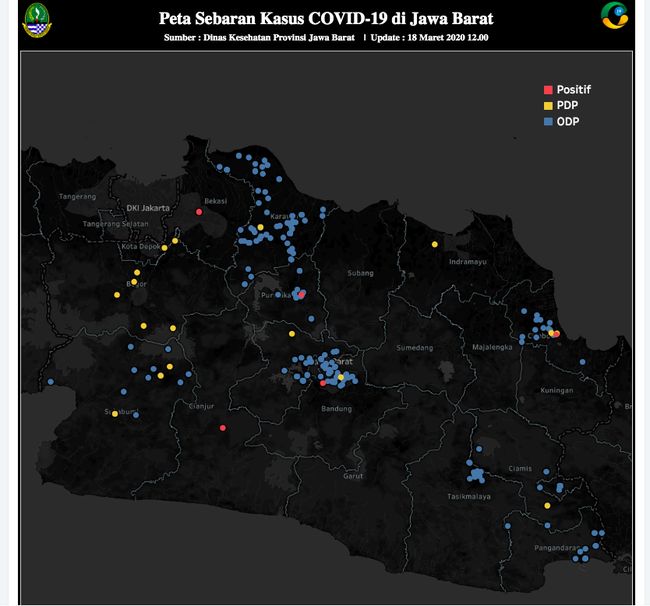Toggle the ODP legend label
The width and height of the screenshot is (650, 606).
point(568,121)
